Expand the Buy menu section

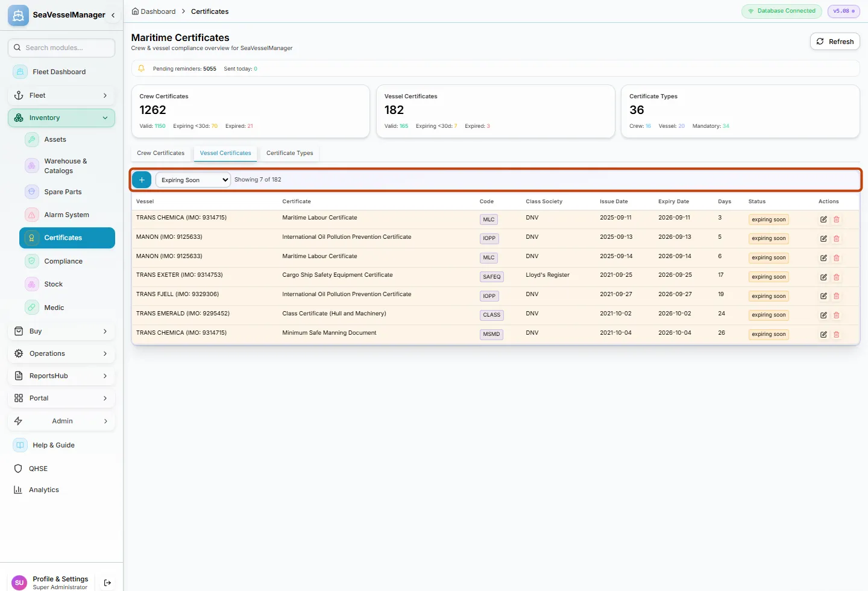pos(61,331)
